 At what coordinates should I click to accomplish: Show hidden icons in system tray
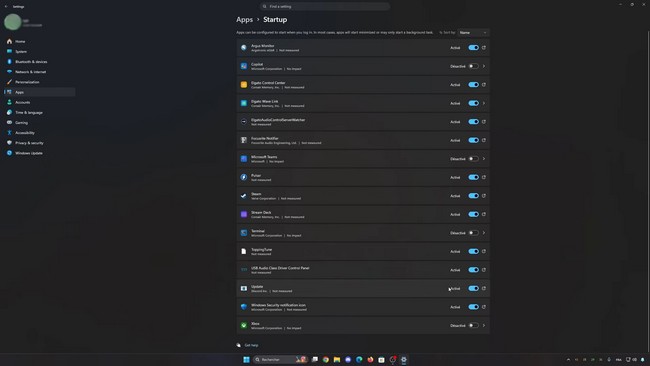click(x=568, y=359)
